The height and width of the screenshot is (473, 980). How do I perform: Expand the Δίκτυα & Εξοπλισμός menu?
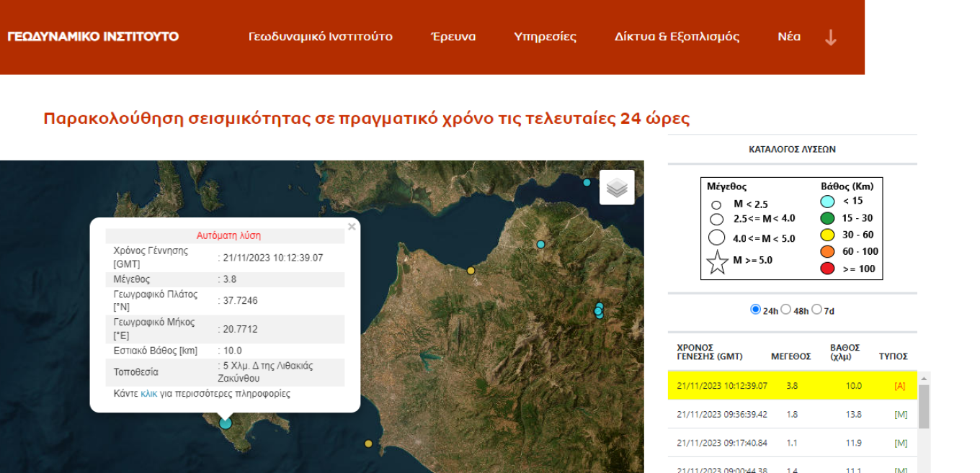(x=677, y=37)
